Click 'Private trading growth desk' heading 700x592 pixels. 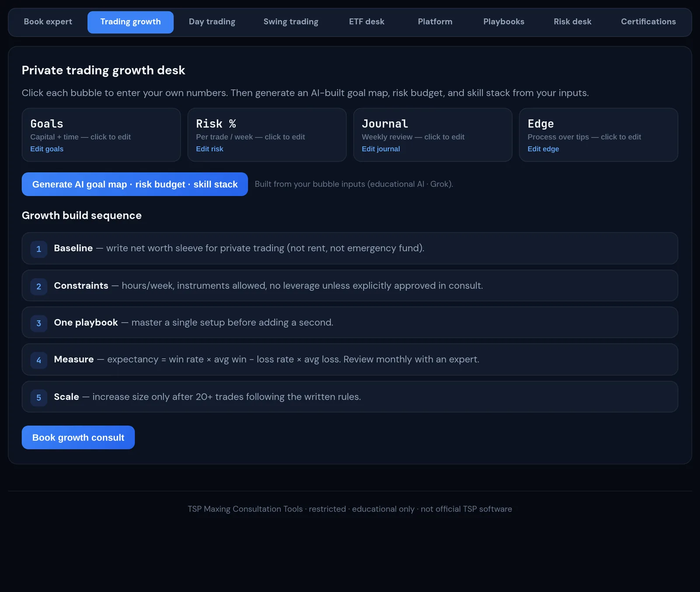pyautogui.click(x=103, y=70)
